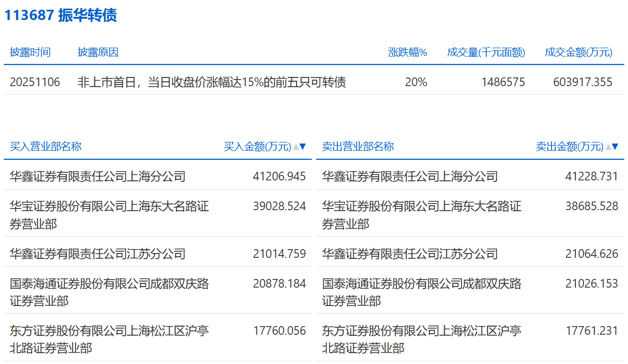Select the 买入营业部名称 column header
The height and width of the screenshot is (364, 628).
coord(46,147)
